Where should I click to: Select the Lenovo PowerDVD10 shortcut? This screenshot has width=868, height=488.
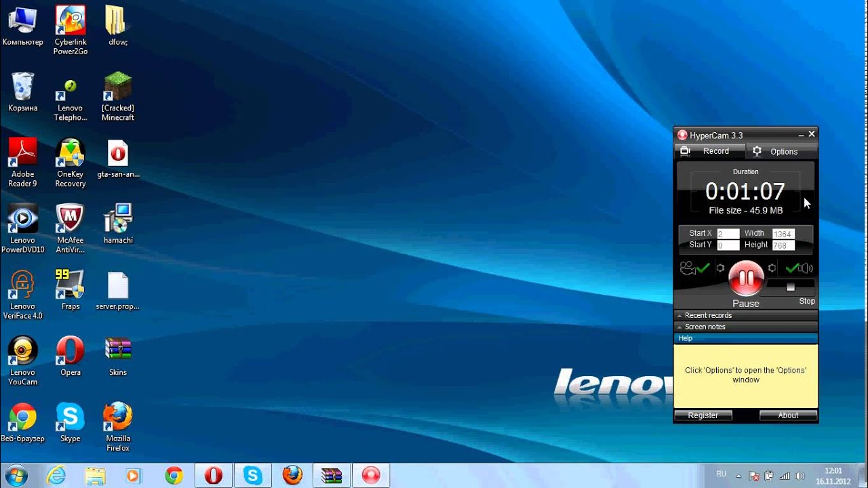click(x=23, y=229)
